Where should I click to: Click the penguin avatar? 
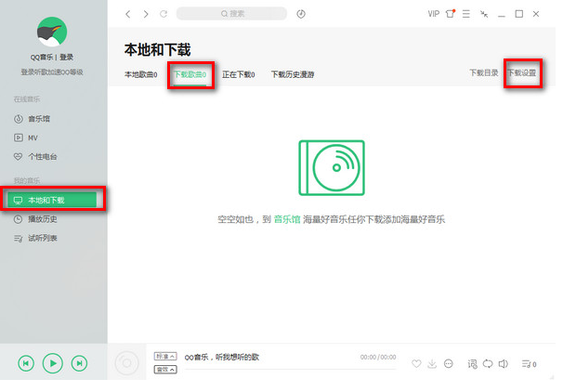pyautogui.click(x=52, y=32)
